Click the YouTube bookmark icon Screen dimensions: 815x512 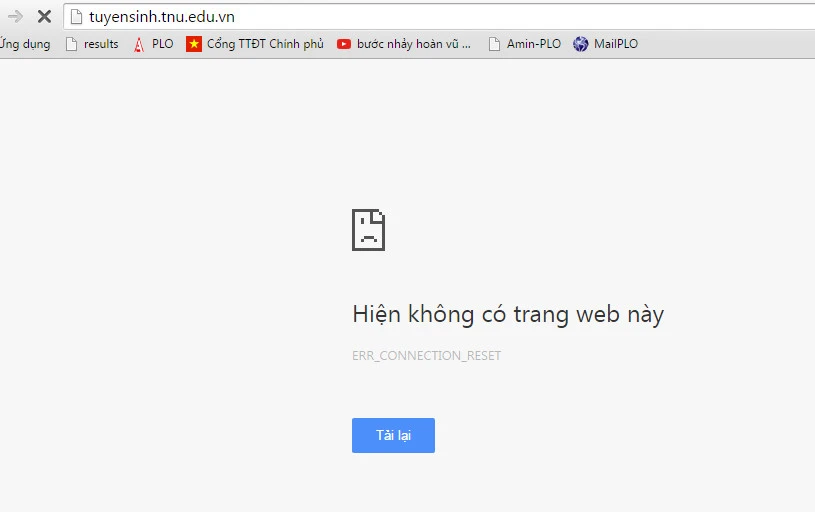click(x=344, y=44)
